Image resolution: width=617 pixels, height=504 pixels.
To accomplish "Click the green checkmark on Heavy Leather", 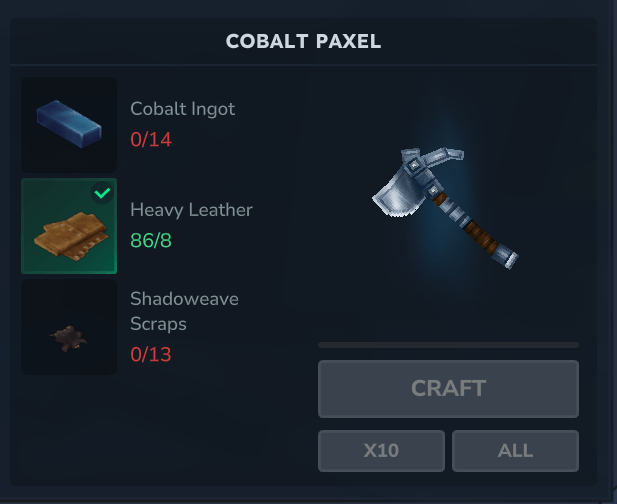I will click(x=102, y=193).
